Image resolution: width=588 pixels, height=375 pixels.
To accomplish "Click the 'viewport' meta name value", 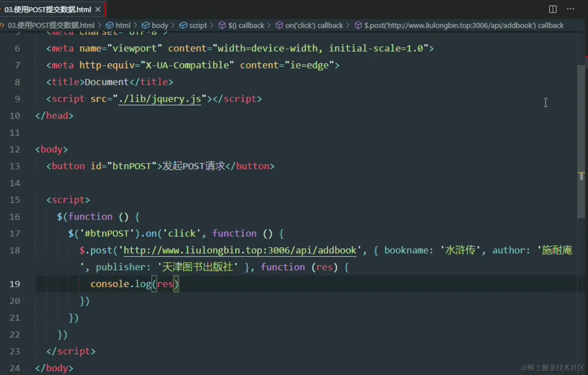I will pos(135,48).
